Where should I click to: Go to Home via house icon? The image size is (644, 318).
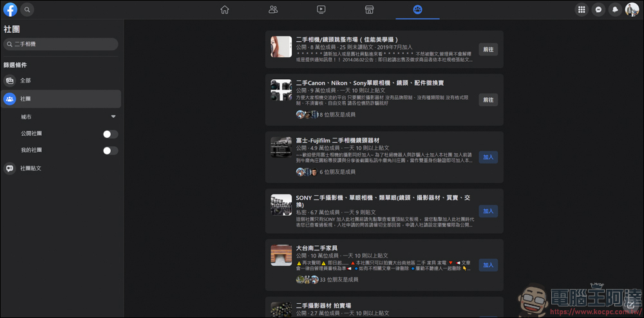tap(225, 10)
